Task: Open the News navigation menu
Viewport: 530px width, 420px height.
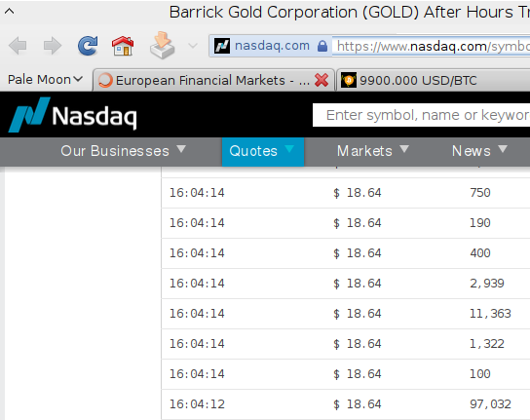Action: pyautogui.click(x=479, y=151)
